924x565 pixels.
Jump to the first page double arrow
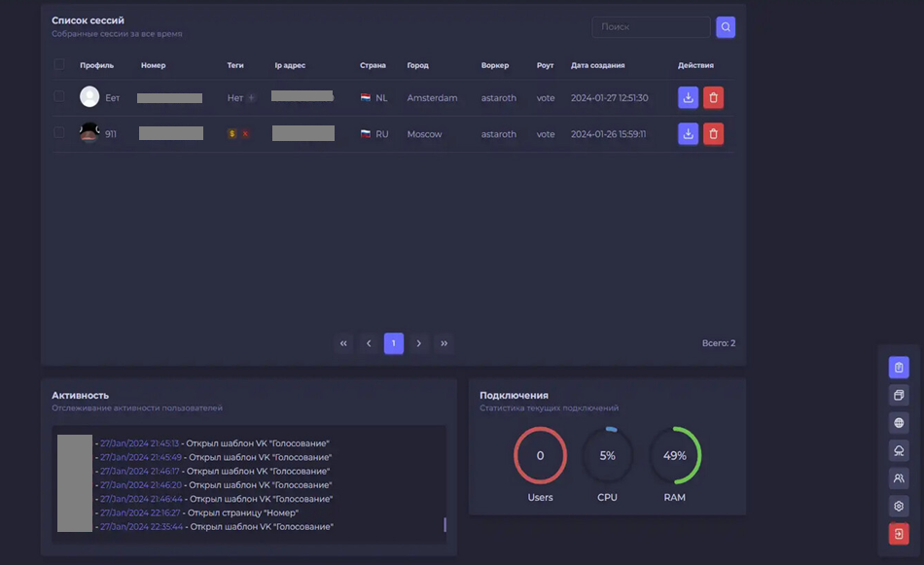343,343
